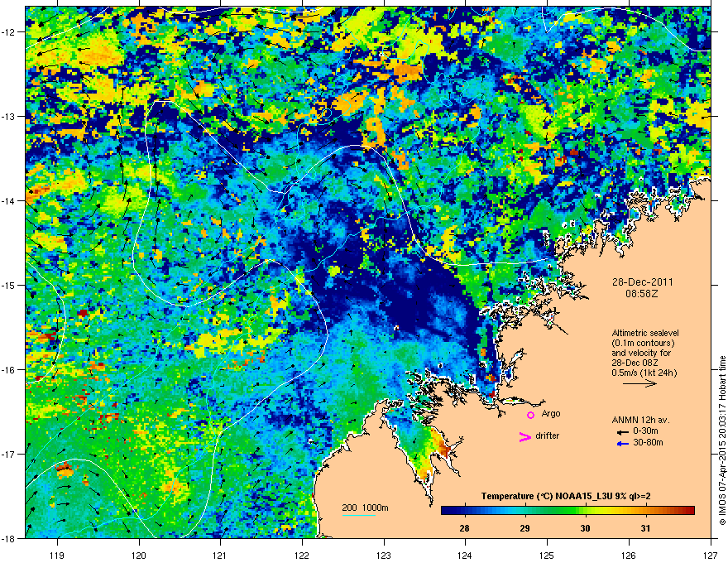Click the black 0-30m velocity arrow legend marker
728x563 pixels.
point(623,432)
